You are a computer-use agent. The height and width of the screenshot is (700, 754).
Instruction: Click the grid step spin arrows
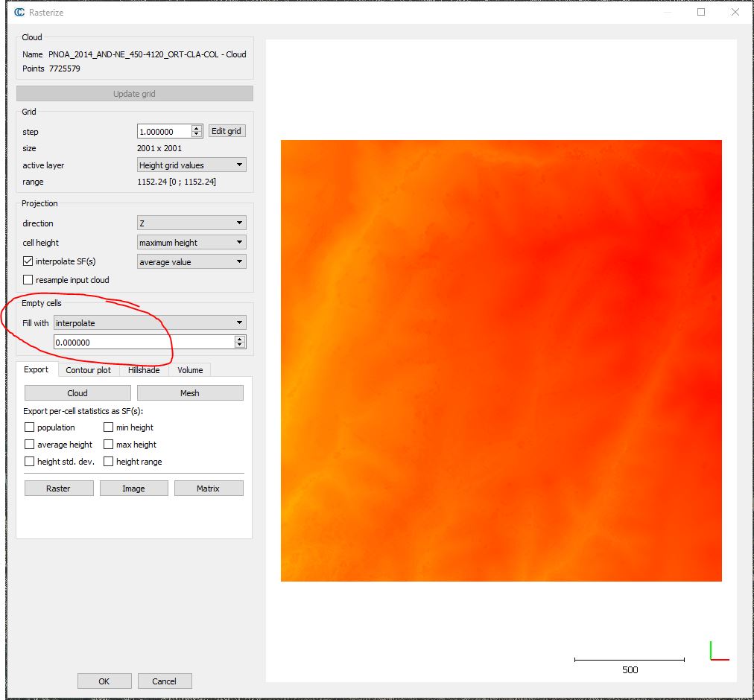click(197, 131)
